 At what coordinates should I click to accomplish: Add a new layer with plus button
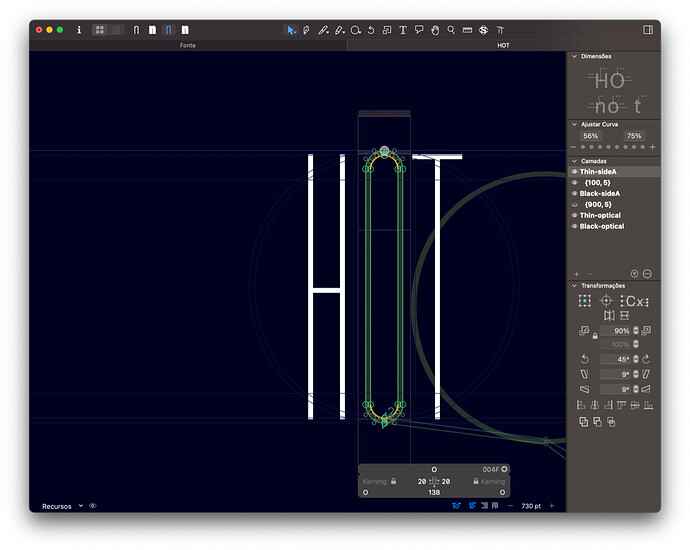(576, 274)
